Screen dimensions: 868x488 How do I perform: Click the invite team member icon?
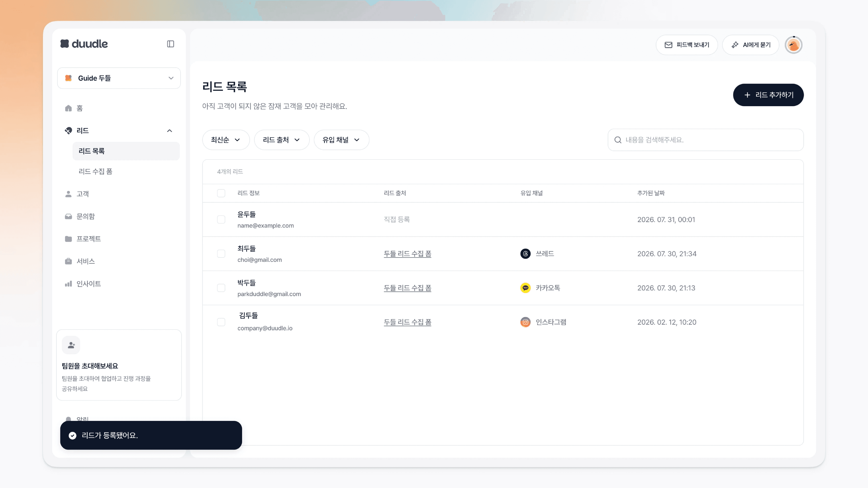tap(71, 345)
